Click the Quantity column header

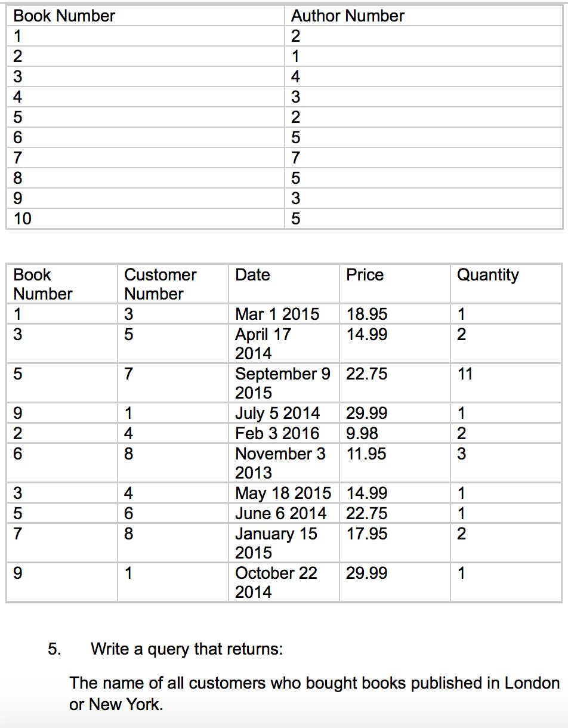[487, 275]
